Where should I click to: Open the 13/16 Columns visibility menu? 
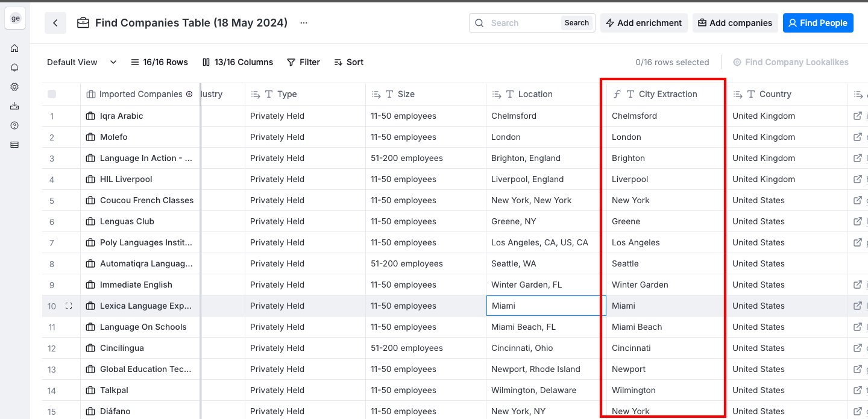tap(237, 62)
